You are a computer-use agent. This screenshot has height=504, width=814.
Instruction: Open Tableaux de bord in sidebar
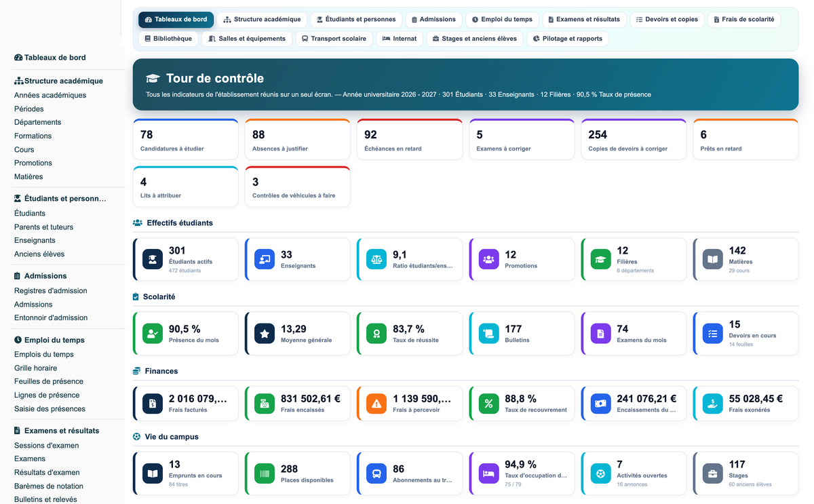(50, 58)
